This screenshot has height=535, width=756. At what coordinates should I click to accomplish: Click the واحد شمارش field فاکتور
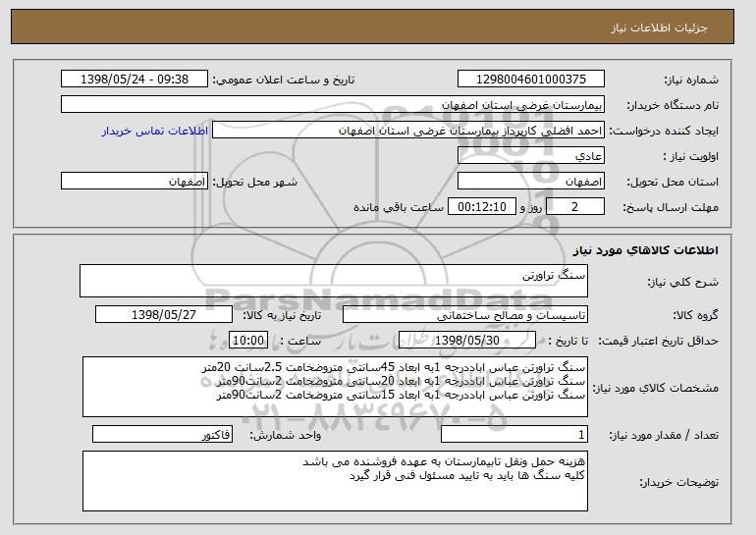click(162, 434)
